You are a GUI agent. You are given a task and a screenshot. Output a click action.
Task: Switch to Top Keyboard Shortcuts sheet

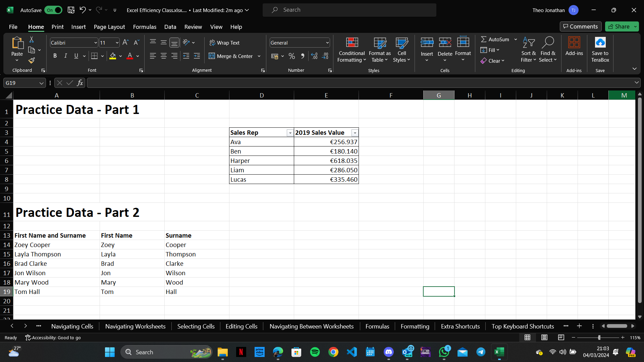tap(523, 326)
